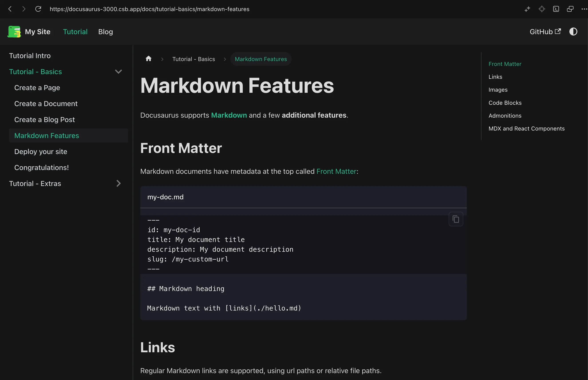This screenshot has width=588, height=380.
Task: Open the terminal icon in the toolbar
Action: (556, 9)
